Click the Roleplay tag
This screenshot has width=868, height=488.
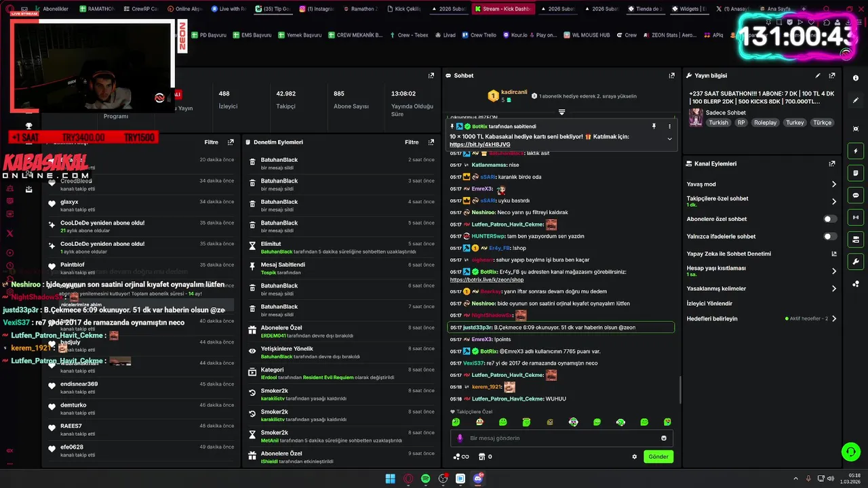coord(766,123)
